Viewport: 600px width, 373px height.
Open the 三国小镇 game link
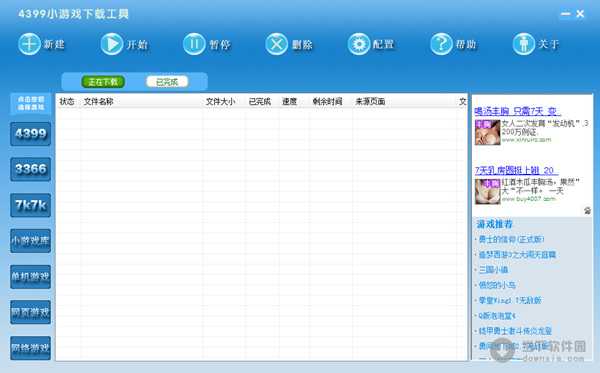(x=493, y=270)
